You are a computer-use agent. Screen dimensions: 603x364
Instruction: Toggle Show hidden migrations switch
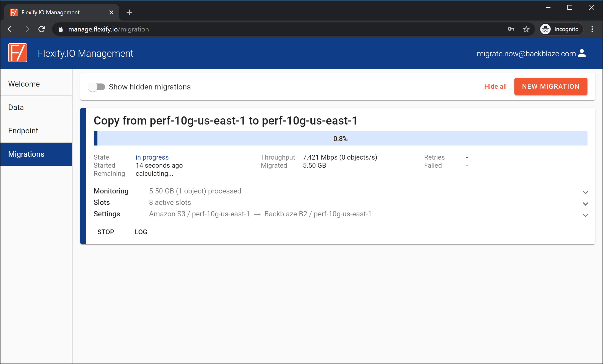pyautogui.click(x=97, y=87)
